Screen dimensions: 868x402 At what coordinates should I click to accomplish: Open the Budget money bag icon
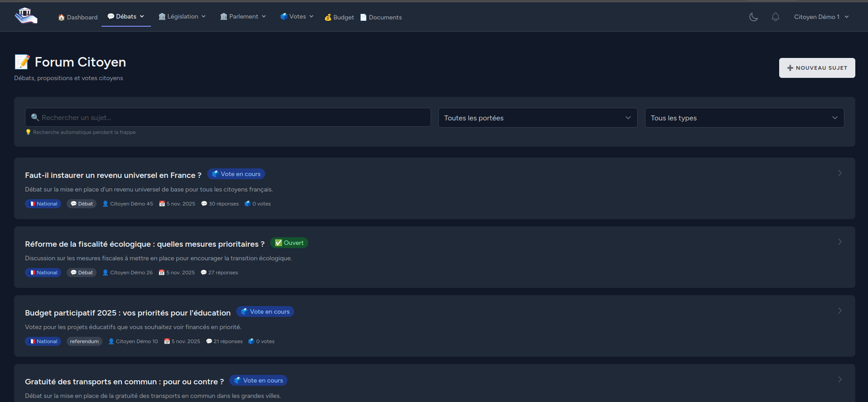[x=328, y=17]
